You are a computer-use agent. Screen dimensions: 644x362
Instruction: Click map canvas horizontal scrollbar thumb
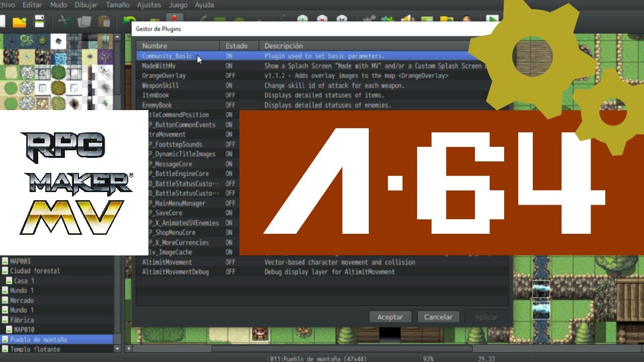pyautogui.click(x=342, y=348)
